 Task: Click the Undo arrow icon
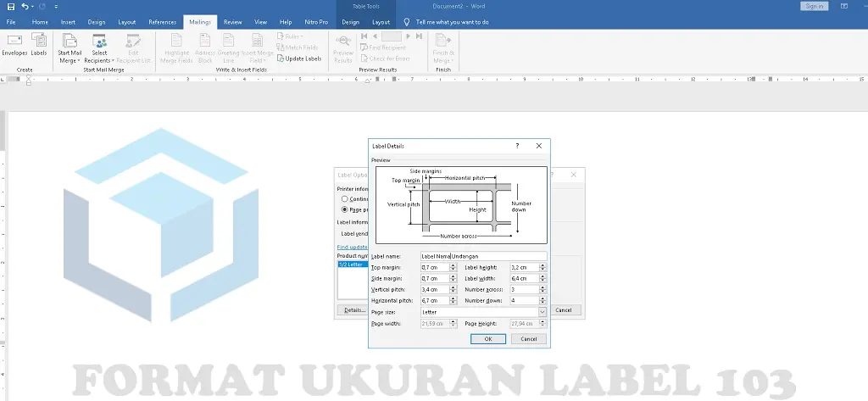(25, 7)
